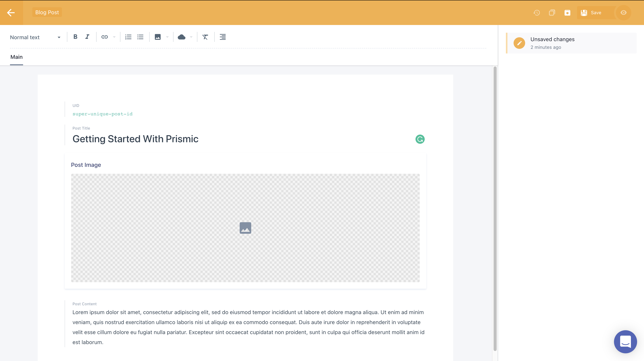Click the editor vertical scrollbar
644x361 pixels.
(495, 209)
